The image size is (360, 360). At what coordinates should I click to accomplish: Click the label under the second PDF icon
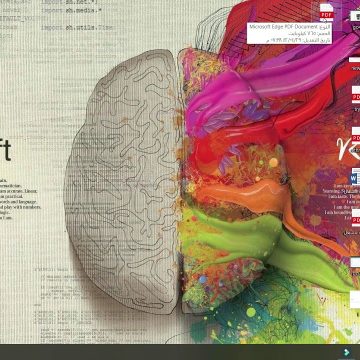coord(357,109)
